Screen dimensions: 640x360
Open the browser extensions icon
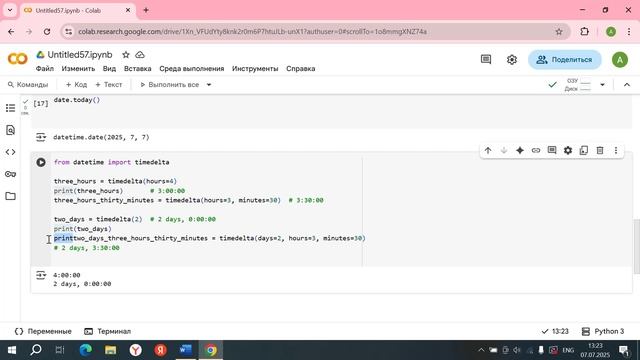point(584,32)
